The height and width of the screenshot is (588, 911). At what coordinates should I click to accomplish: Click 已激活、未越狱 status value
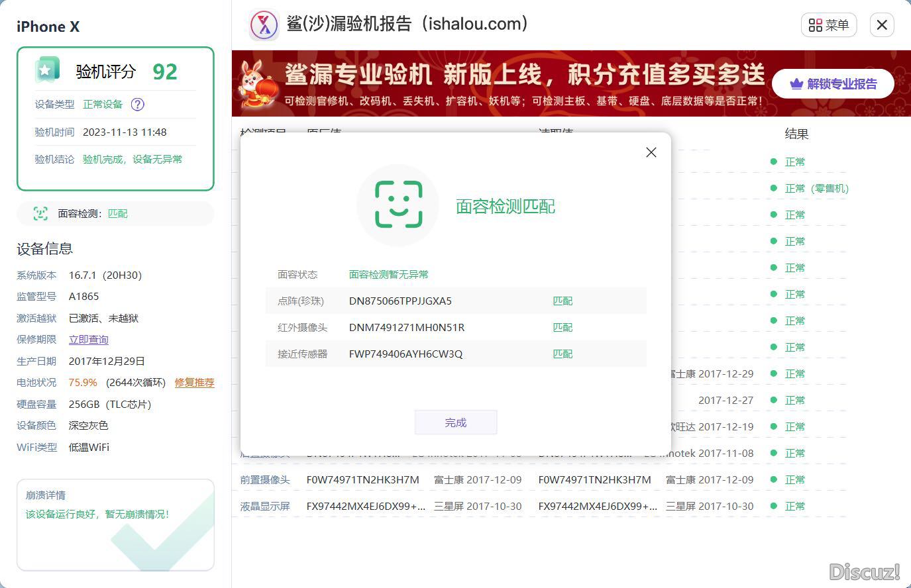coord(104,318)
